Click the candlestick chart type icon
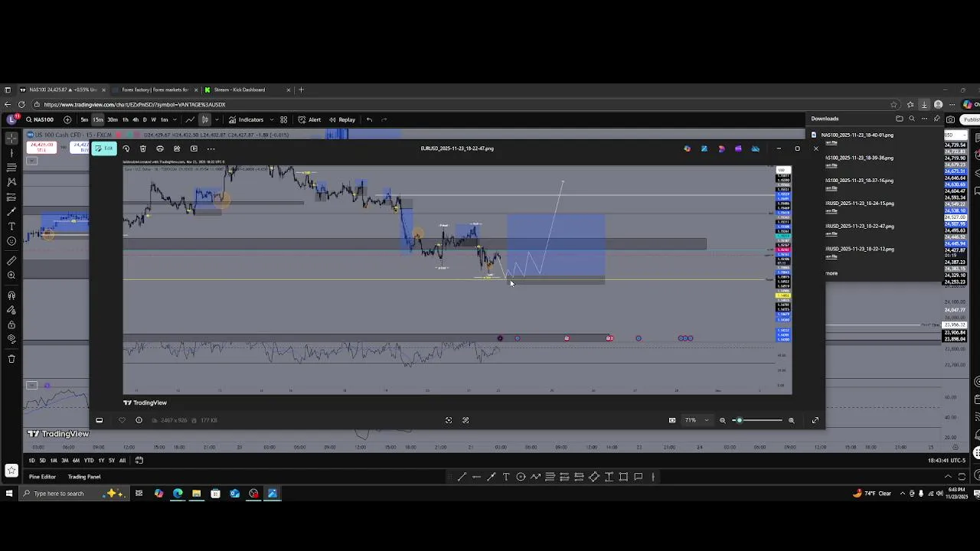Image resolution: width=980 pixels, height=551 pixels. click(x=204, y=119)
